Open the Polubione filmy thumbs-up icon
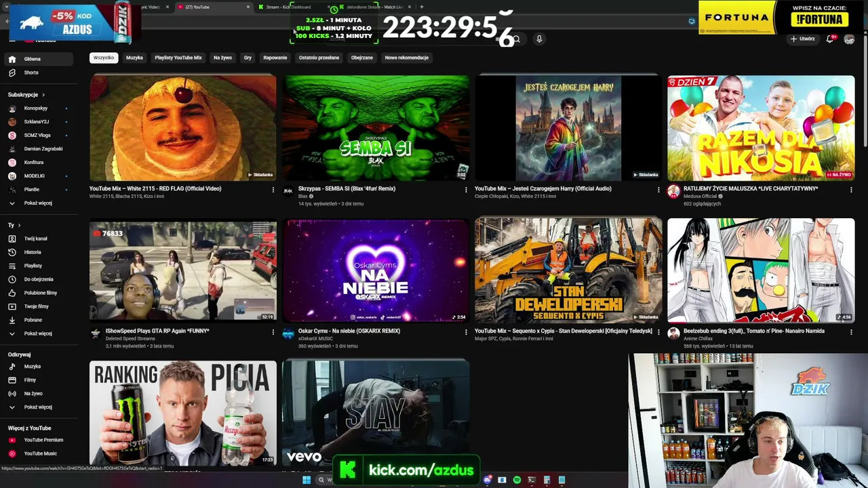Image resolution: width=868 pixels, height=488 pixels. point(12,293)
